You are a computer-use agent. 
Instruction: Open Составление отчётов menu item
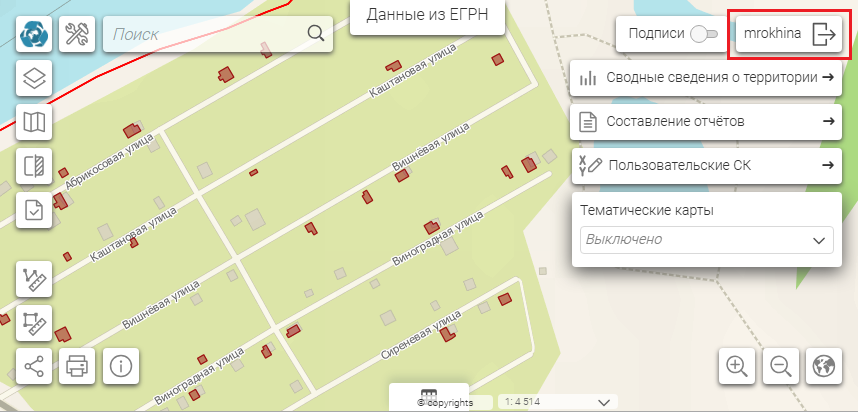point(706,121)
